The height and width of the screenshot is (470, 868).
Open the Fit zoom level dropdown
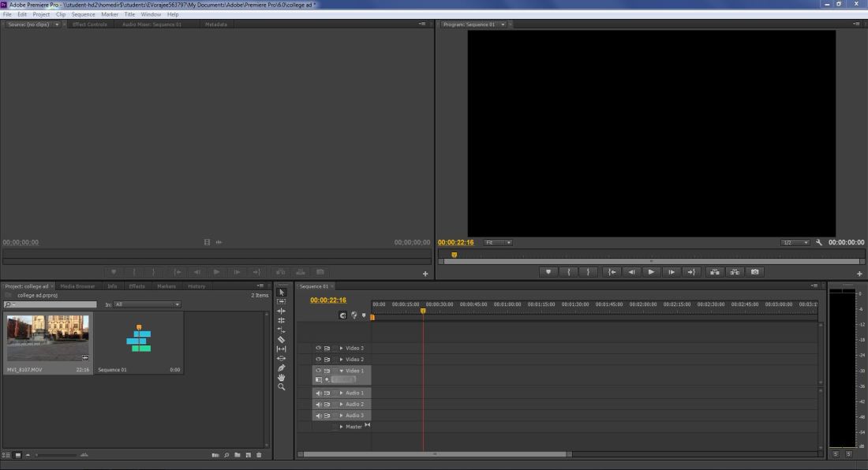(x=498, y=242)
